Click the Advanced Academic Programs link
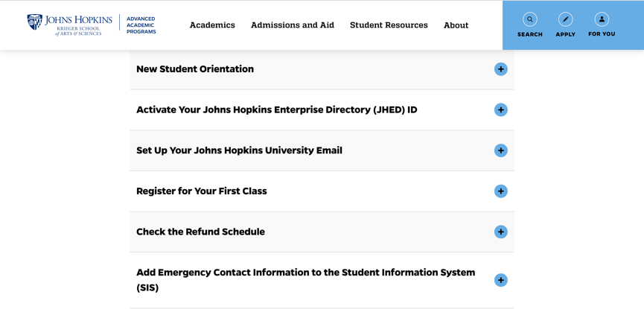The height and width of the screenshot is (309, 644). [x=141, y=25]
